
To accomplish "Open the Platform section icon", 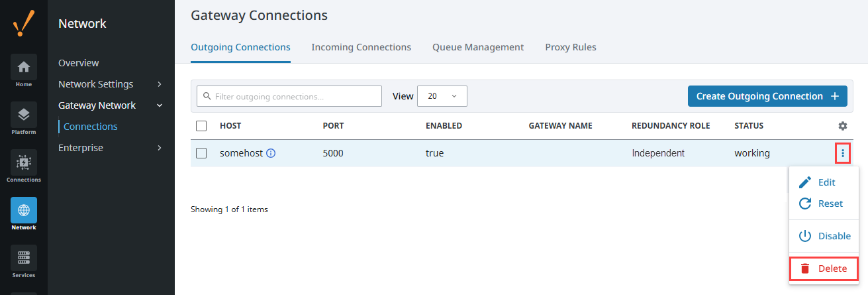I will click(x=24, y=115).
